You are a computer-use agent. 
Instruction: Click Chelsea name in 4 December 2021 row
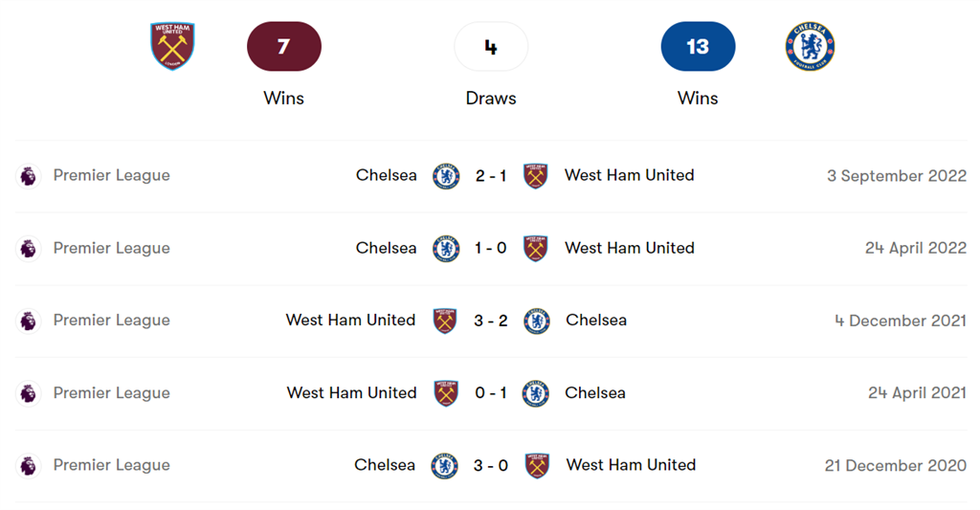coord(596,320)
